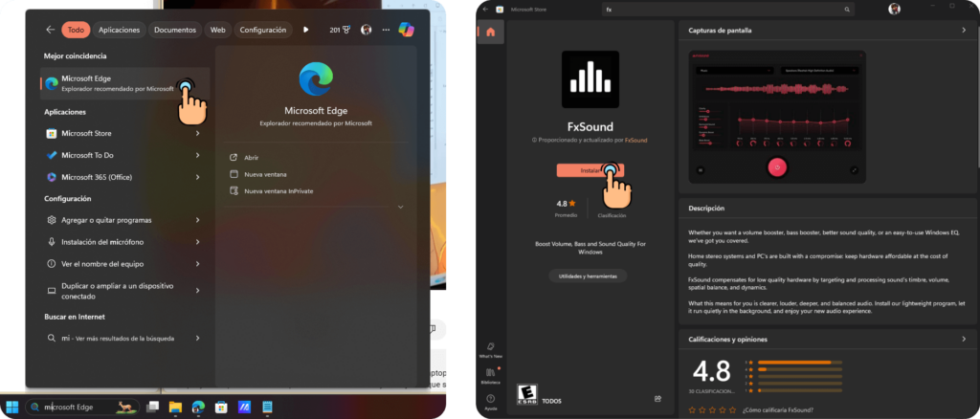The width and height of the screenshot is (980, 419).
Task: Click the FxSound screenshot thumbnail
Action: click(x=777, y=115)
